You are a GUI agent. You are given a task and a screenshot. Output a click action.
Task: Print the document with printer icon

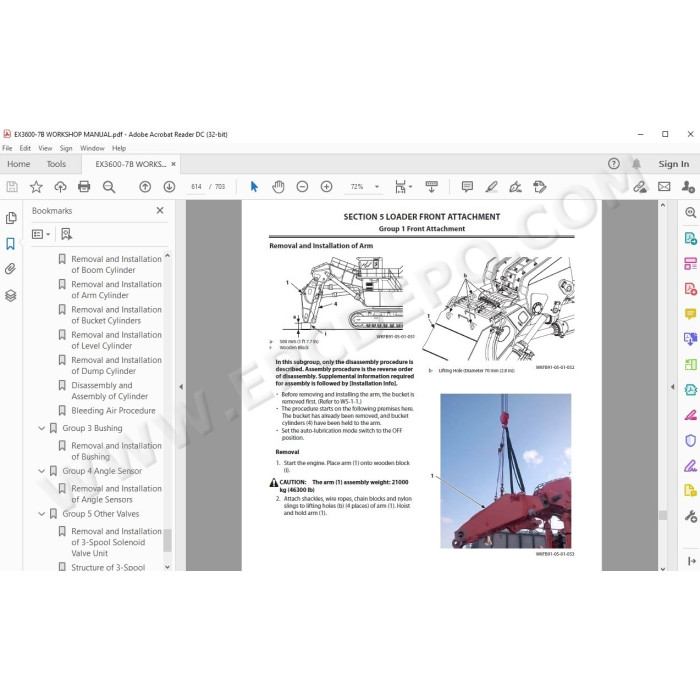[84, 187]
